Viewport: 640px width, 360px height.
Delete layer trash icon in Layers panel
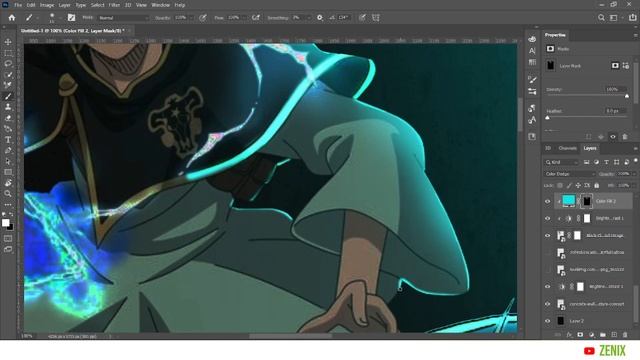(625, 335)
